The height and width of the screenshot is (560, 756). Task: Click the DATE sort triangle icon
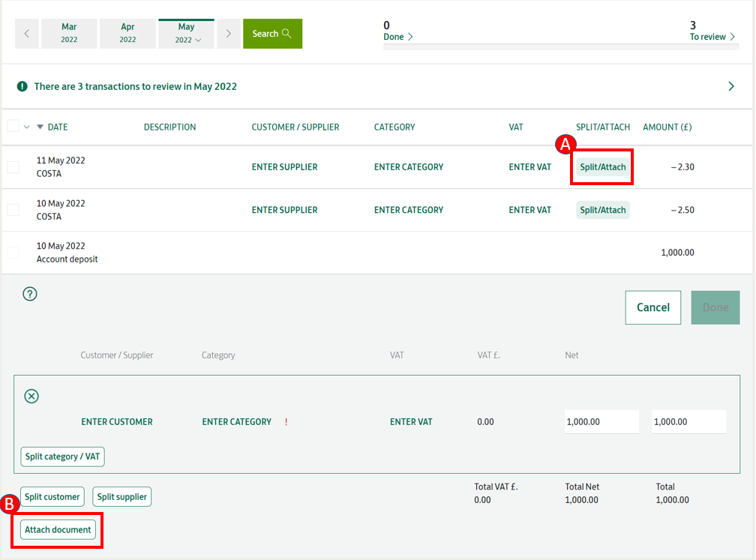40,127
